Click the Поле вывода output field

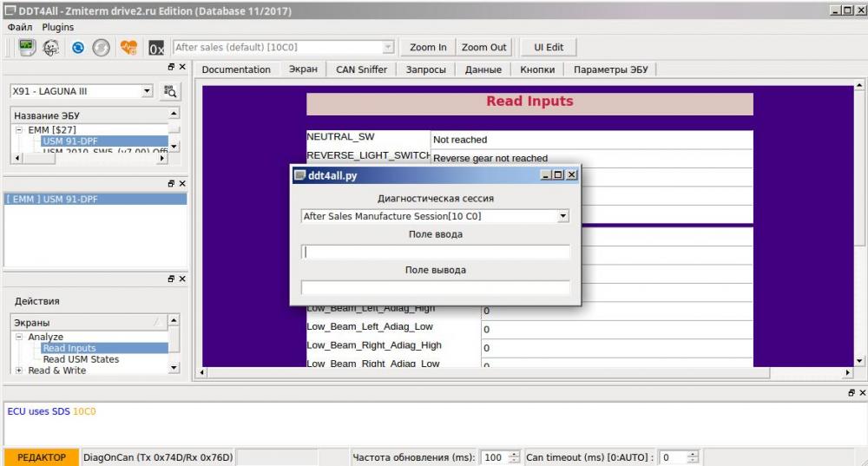pos(435,288)
